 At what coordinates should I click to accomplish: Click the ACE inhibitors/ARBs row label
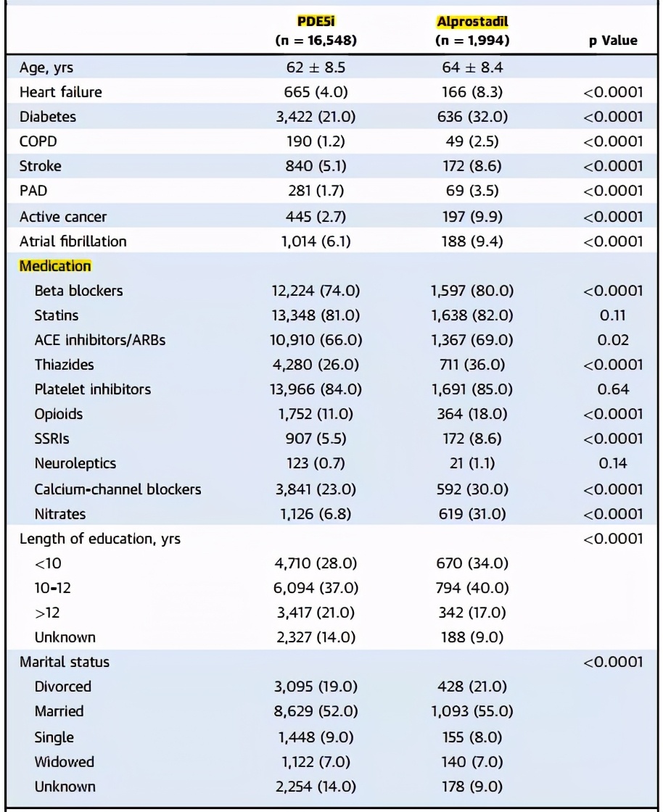(99, 340)
